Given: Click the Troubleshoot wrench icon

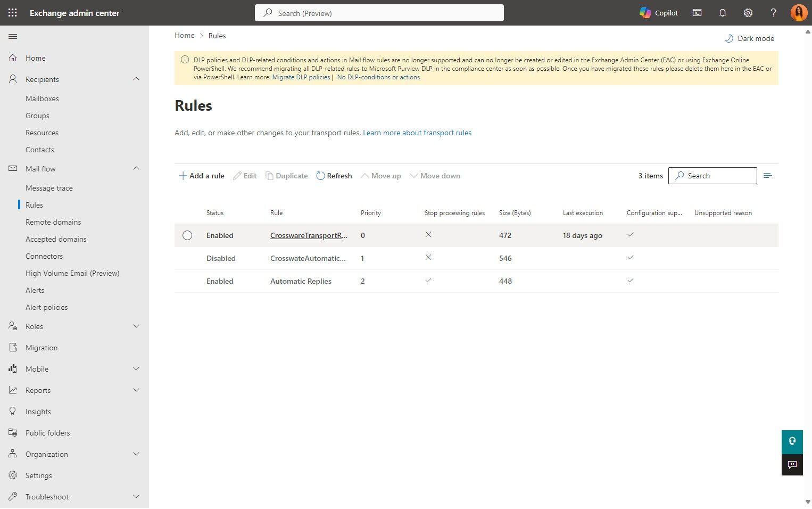Looking at the screenshot, I should [13, 496].
